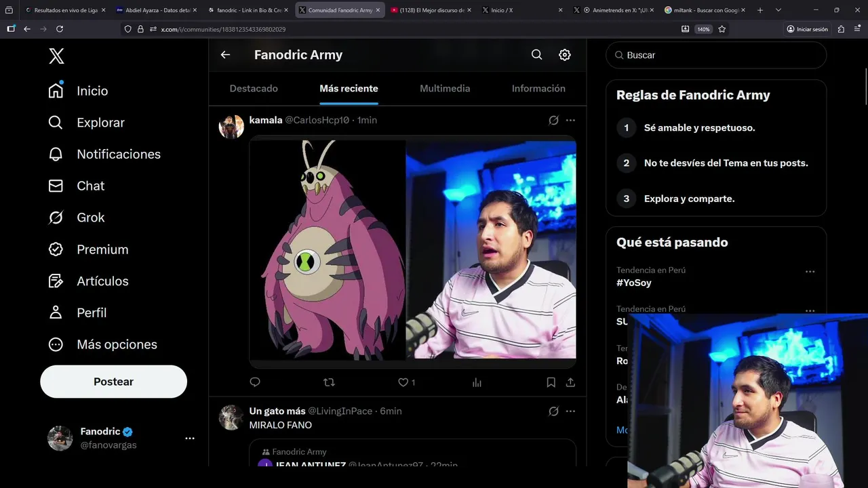Click the Iniciar sesión browser button
Viewport: 868px width, 488px height.
coord(807,29)
